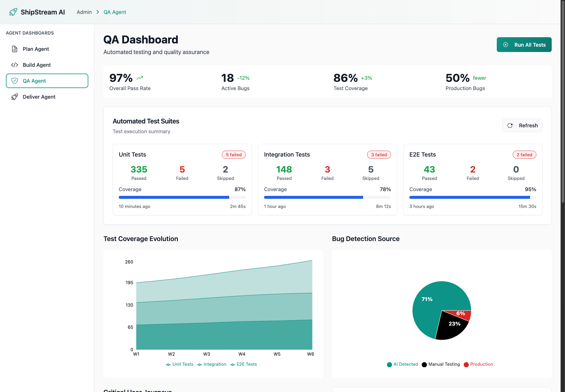Image resolution: width=565 pixels, height=392 pixels.
Task: Toggle E2E Tests series in coverage chart legend
Action: point(243,364)
